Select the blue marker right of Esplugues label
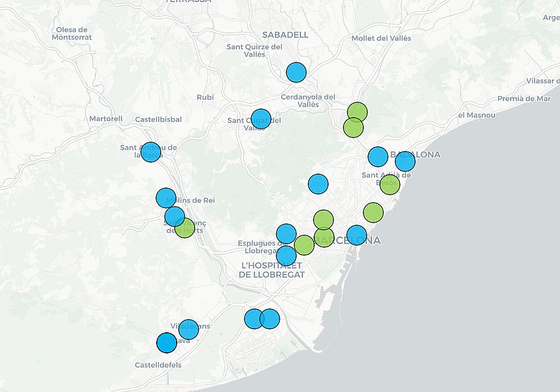Screen dimensions: 560x392 [x=286, y=234]
